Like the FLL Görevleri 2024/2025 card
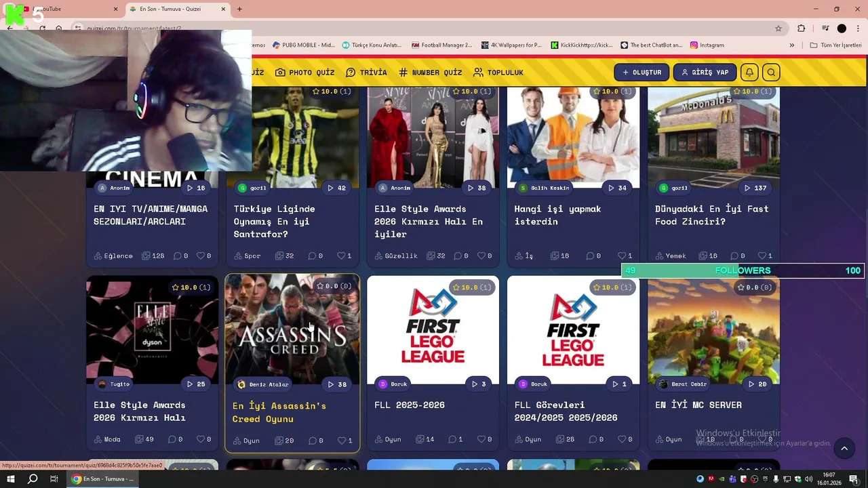This screenshot has width=868, height=488. click(625, 439)
